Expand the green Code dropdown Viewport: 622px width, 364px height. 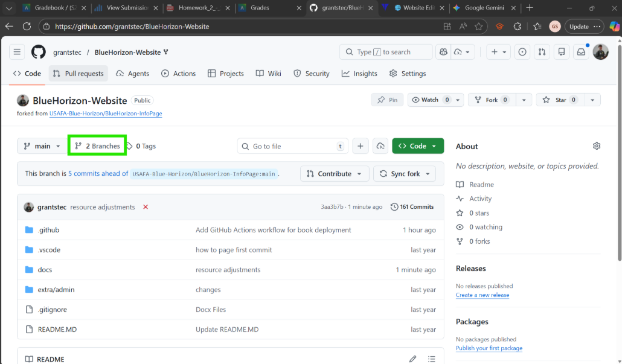(x=418, y=146)
